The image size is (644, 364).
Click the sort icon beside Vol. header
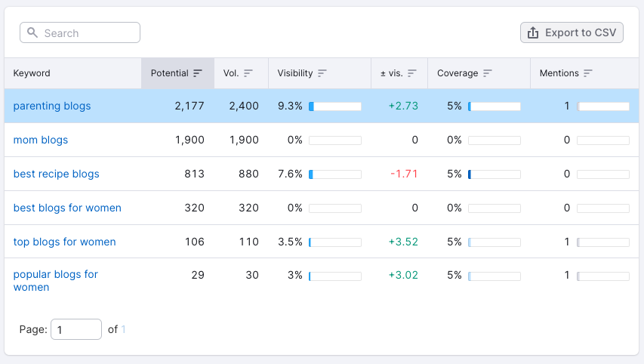tap(248, 73)
